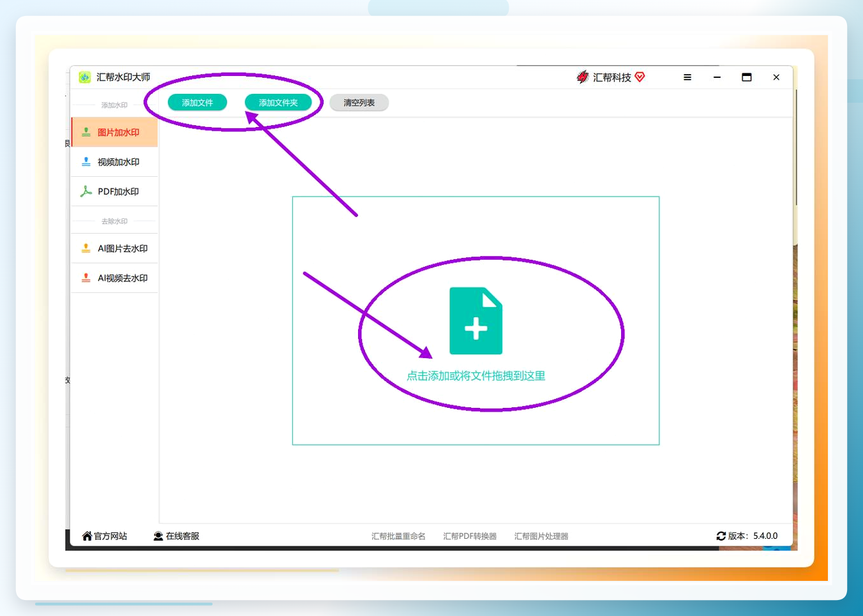863x616 pixels.
Task: Click the 图片加水印 stamp icon
Action: coord(86,132)
